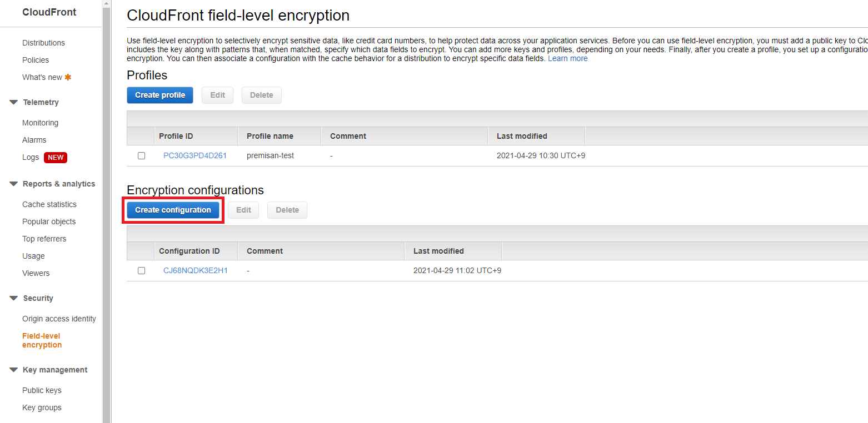
Task: Collapse the Security section
Action: tap(14, 298)
